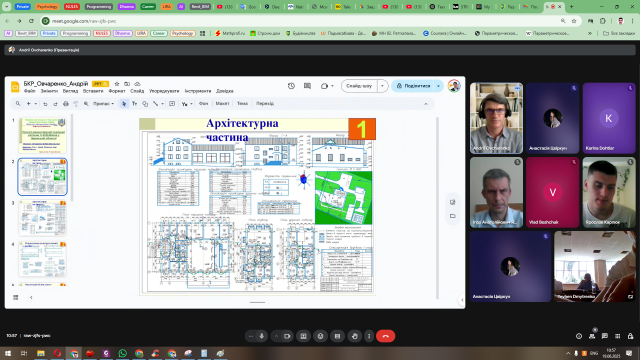The height and width of the screenshot is (360, 640).
Task: Click the print icon in Slides toolbar
Action: (66, 104)
